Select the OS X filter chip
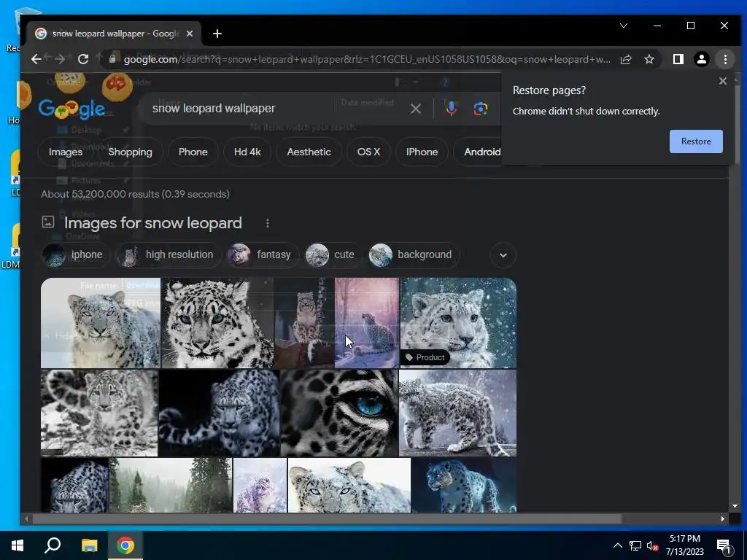747x560 pixels. point(368,152)
